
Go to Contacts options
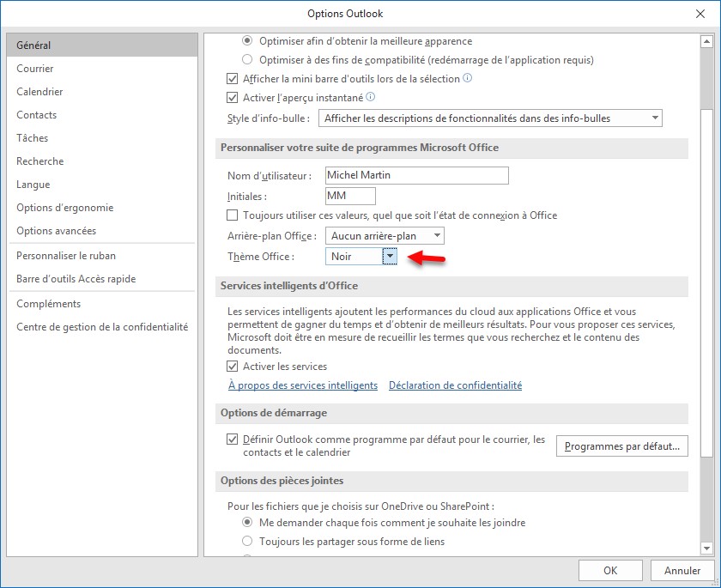[x=102, y=115]
